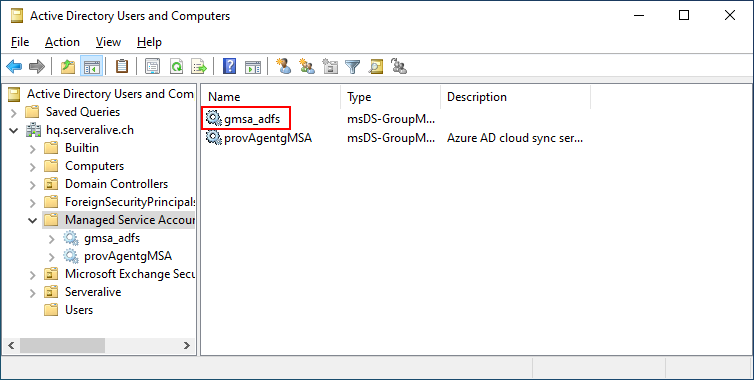The width and height of the screenshot is (754, 380).
Task: Click the Find objects toolbar icon
Action: [376, 66]
